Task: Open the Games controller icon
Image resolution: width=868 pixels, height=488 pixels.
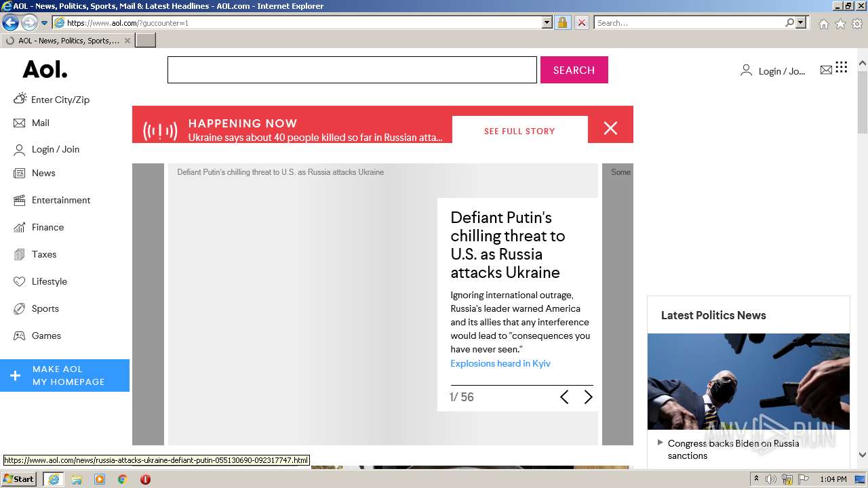Action: point(19,336)
